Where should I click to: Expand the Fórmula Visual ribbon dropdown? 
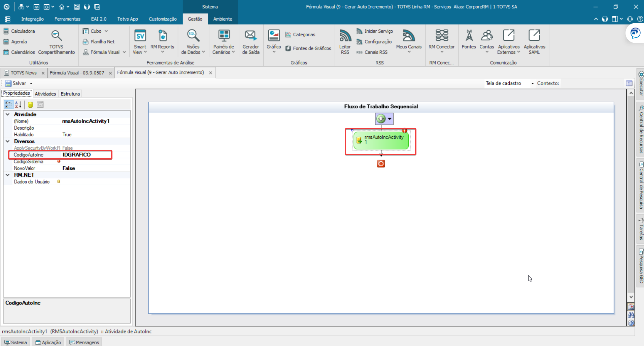coord(124,52)
